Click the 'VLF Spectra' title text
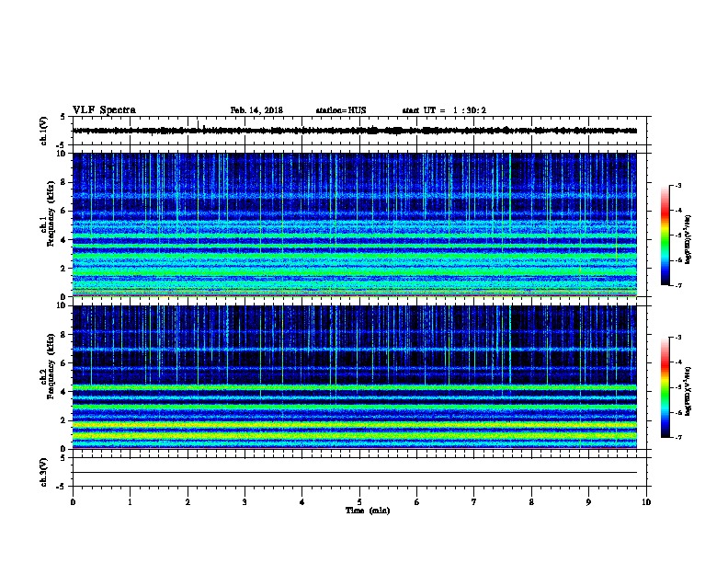Image resolution: width=728 pixels, height=563 pixels. (x=104, y=110)
